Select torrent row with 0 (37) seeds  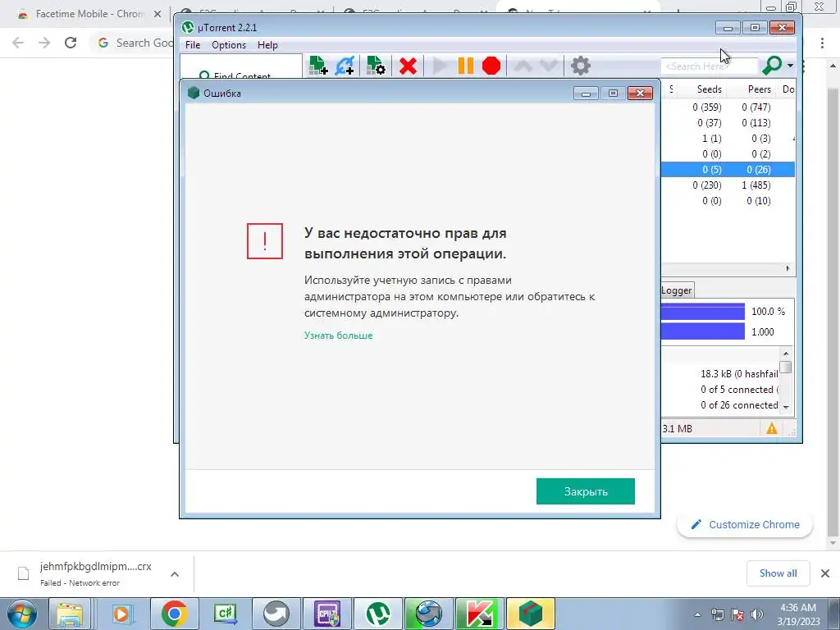pyautogui.click(x=728, y=123)
